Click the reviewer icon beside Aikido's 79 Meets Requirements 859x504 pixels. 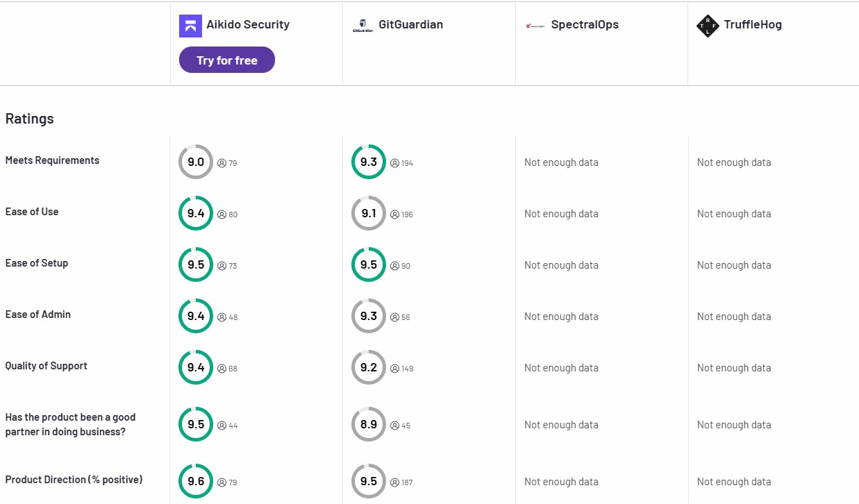[x=222, y=163]
